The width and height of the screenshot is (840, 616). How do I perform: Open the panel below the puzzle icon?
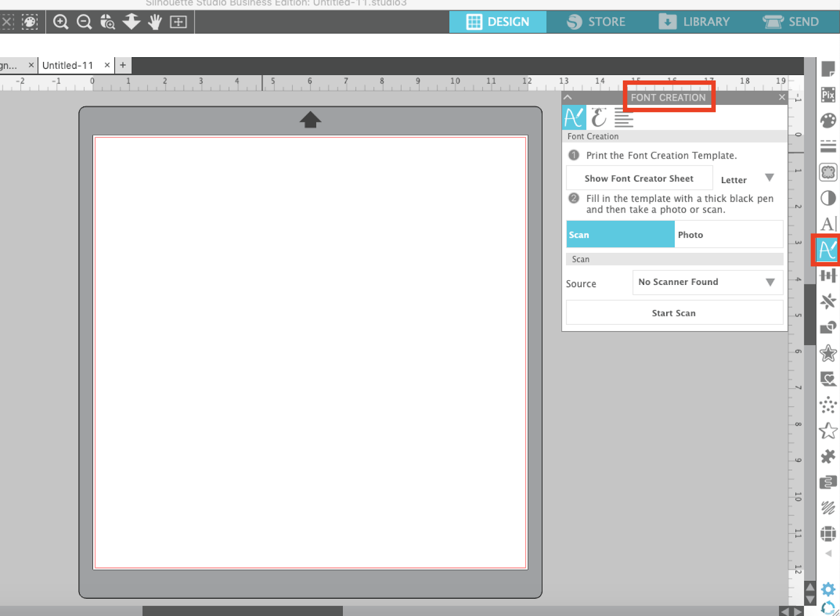828,482
